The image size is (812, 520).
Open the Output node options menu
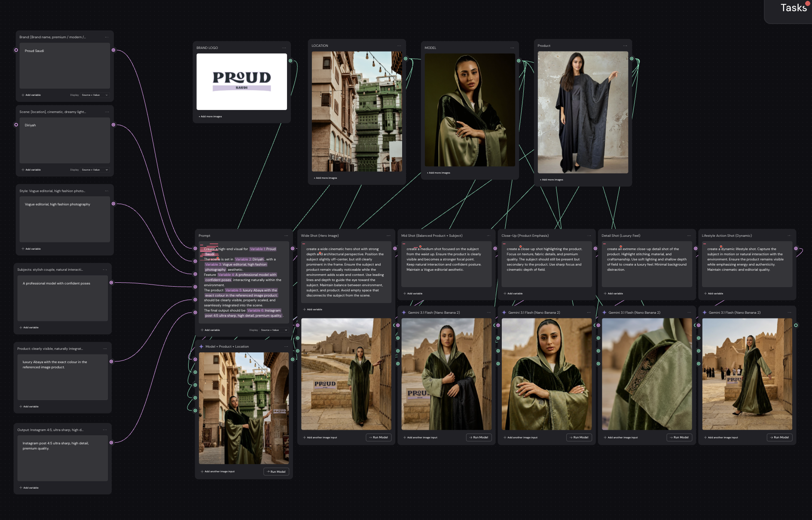pos(105,430)
